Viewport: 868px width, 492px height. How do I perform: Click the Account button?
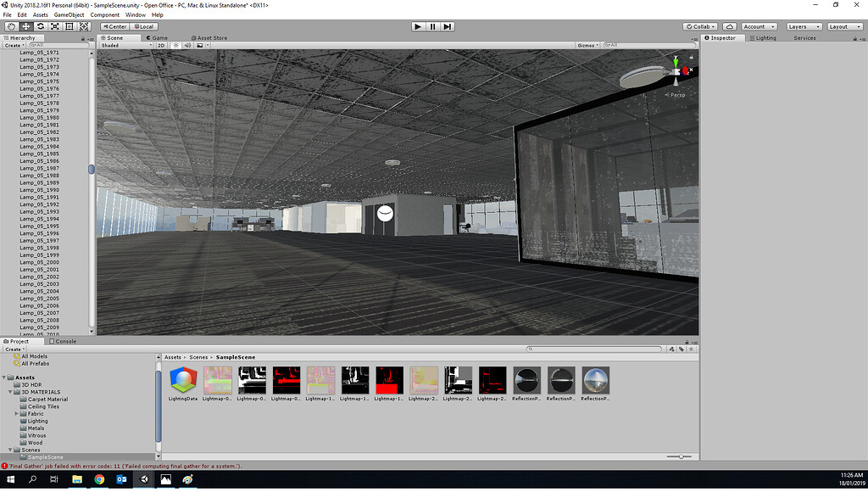757,26
